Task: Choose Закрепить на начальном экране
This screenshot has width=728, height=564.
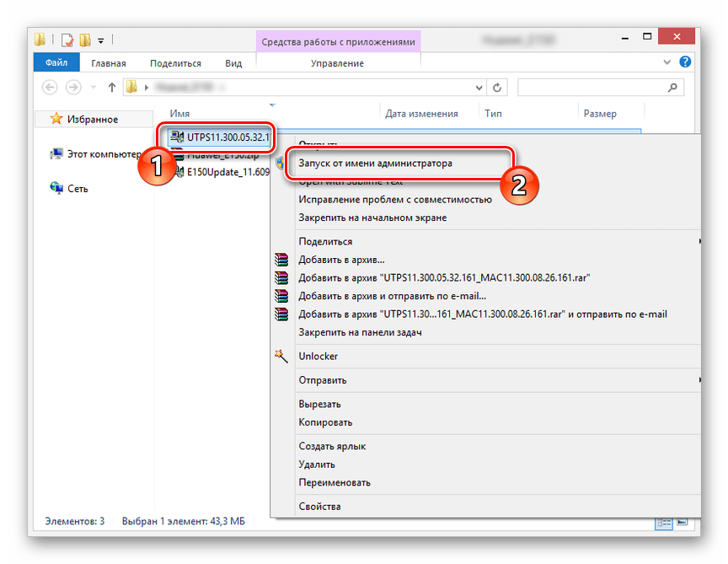Action: pos(372,218)
